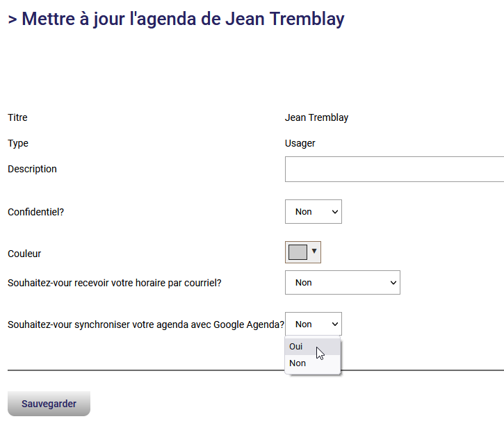
Task: Click the Jean Tremblay title value
Action: pyautogui.click(x=316, y=118)
